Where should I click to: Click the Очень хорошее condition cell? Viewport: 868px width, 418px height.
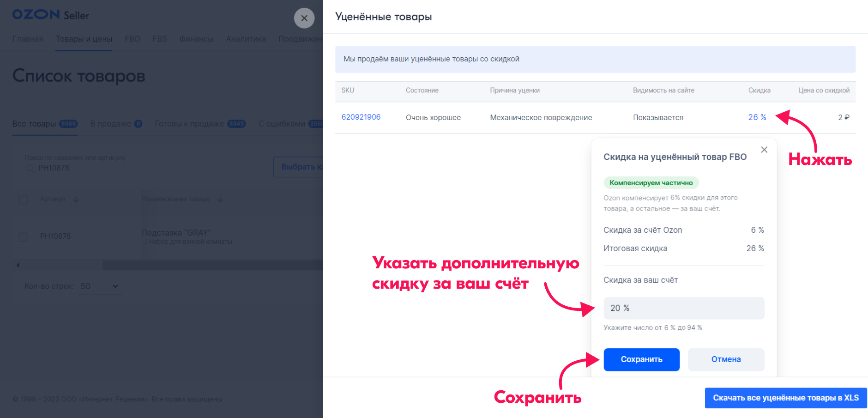pyautogui.click(x=433, y=117)
